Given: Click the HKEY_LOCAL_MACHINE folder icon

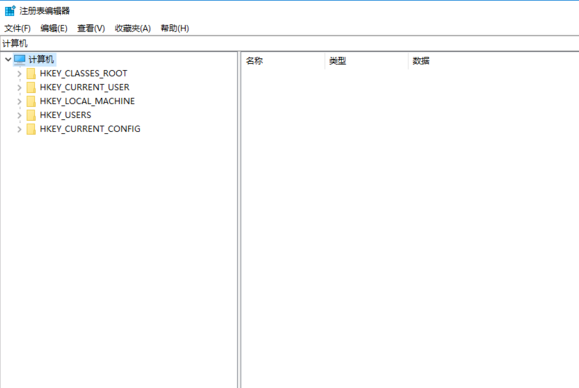Looking at the screenshot, I should coord(31,101).
